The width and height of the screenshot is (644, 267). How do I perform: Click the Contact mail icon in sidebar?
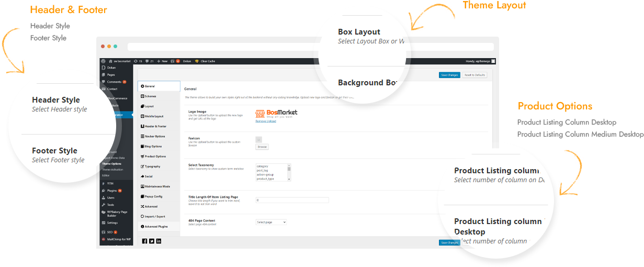(x=104, y=89)
